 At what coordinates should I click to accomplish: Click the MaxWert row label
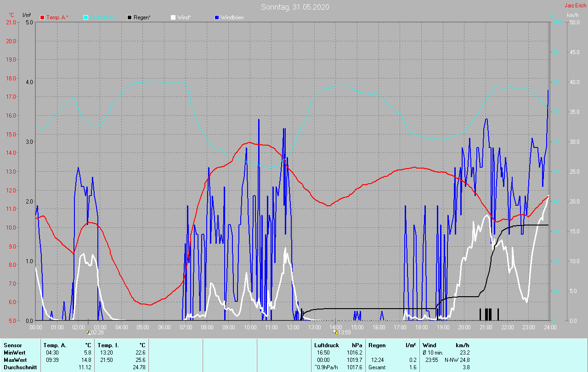15,360
